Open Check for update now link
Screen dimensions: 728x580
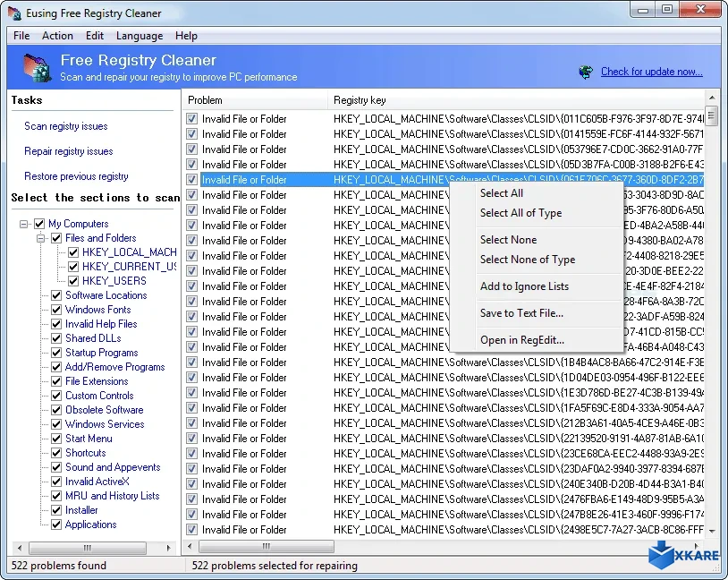[x=651, y=72]
